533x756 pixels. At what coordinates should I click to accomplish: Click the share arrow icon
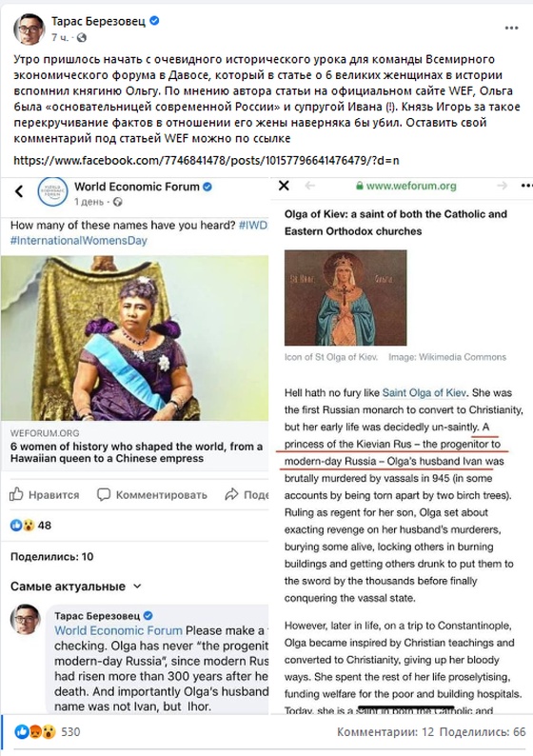pos(232,494)
